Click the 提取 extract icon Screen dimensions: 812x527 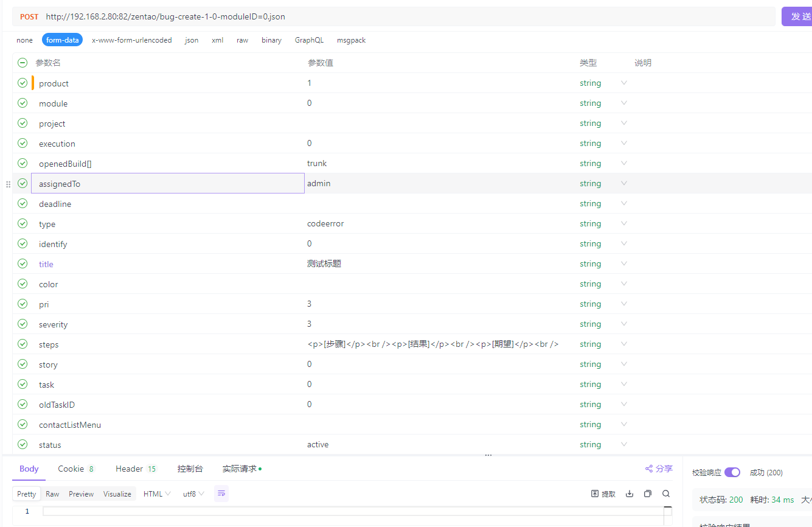point(595,494)
